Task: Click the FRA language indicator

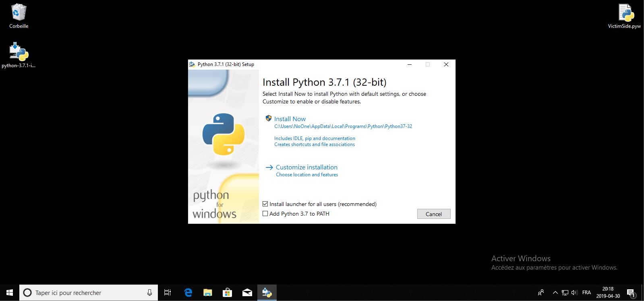Action: point(586,293)
